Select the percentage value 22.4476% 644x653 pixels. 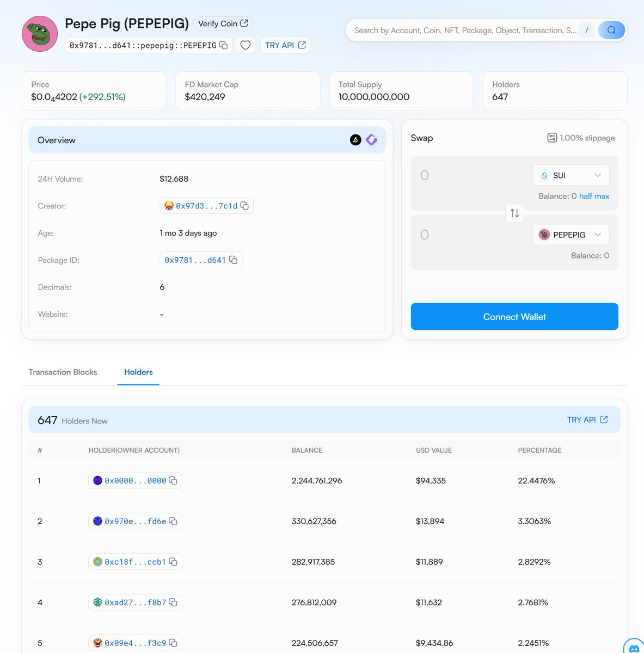[x=536, y=480]
